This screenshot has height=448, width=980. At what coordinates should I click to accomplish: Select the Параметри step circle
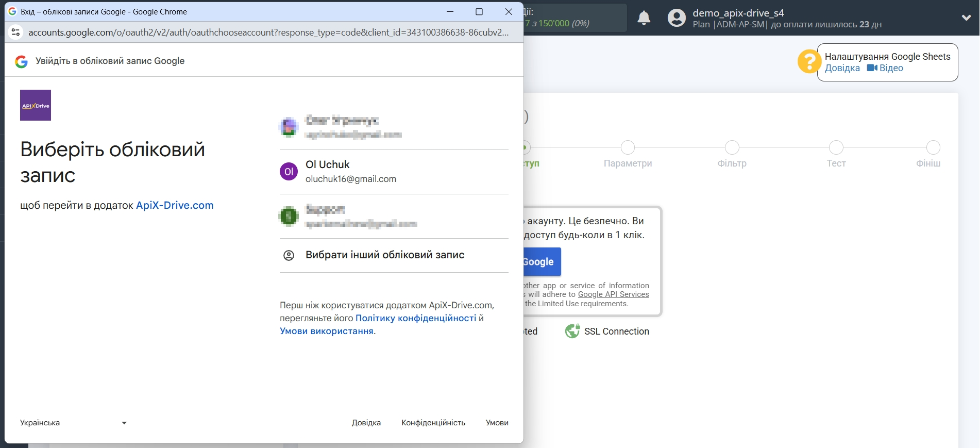(x=628, y=147)
